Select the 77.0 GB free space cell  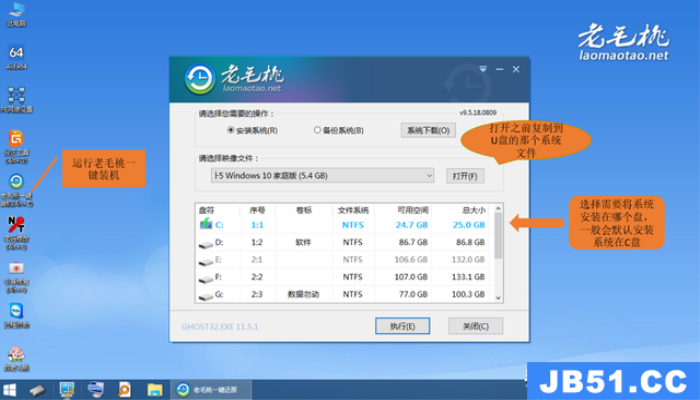coord(413,294)
